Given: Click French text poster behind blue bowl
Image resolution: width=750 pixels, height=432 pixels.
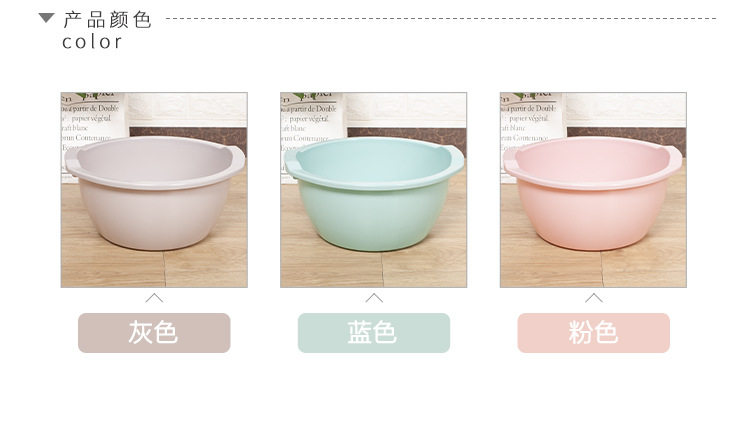Looking at the screenshot, I should click(312, 120).
